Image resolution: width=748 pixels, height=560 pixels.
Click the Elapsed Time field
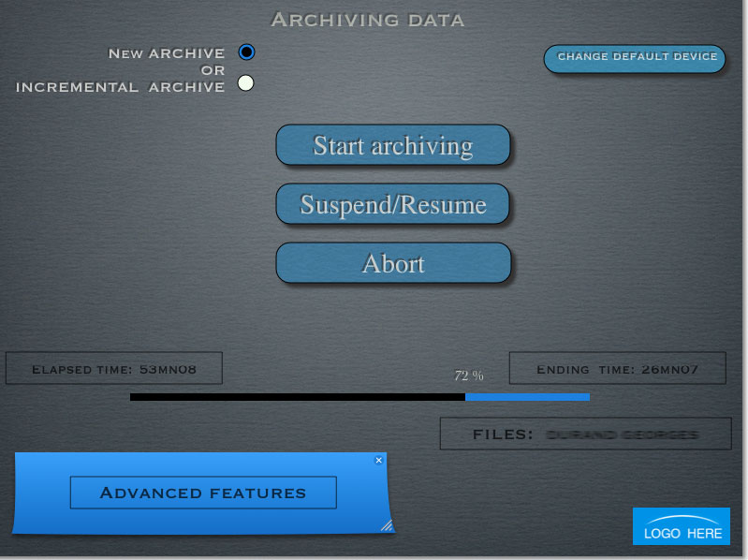[114, 368]
